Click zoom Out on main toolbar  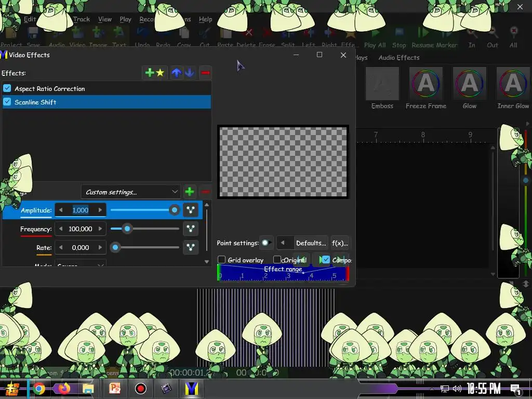click(x=493, y=38)
